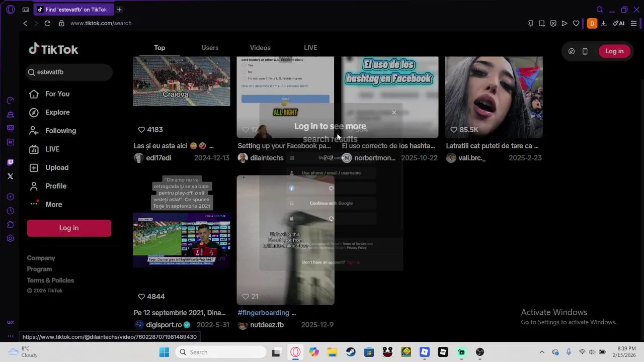Open X (Twitter) from the Opera sidebar
644x362 pixels.
[10, 176]
